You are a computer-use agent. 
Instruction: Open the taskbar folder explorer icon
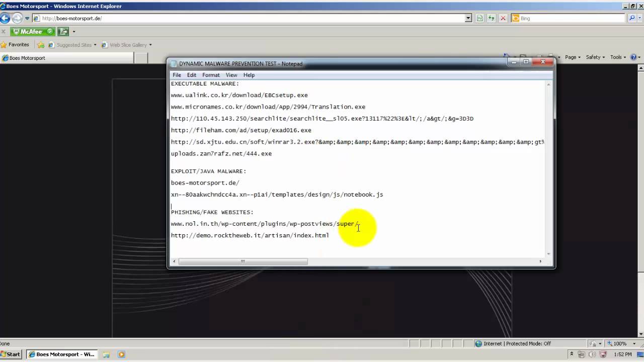pyautogui.click(x=107, y=354)
